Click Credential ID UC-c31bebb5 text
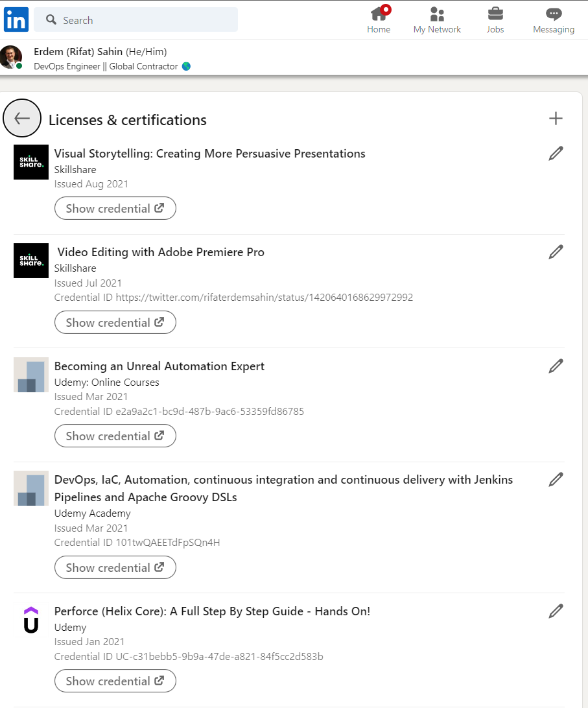The image size is (588, 708). tap(188, 657)
